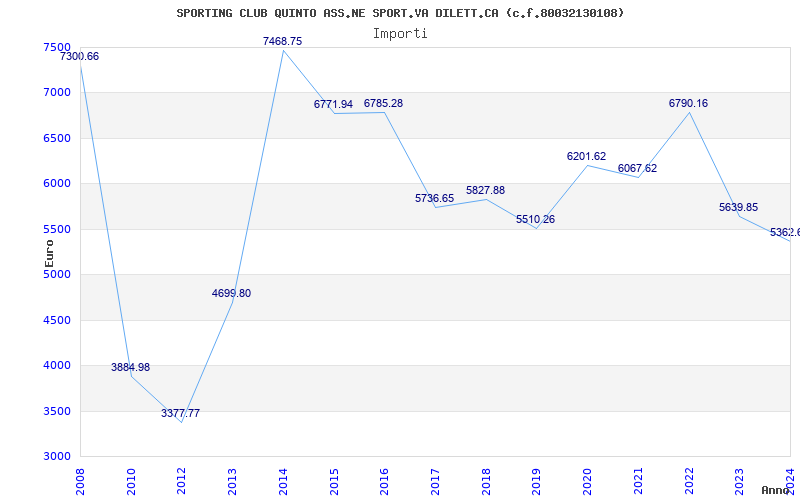Image resolution: width=800 pixels, height=500 pixels.
Task: Click the 6785.28 data label
Action: click(x=383, y=104)
